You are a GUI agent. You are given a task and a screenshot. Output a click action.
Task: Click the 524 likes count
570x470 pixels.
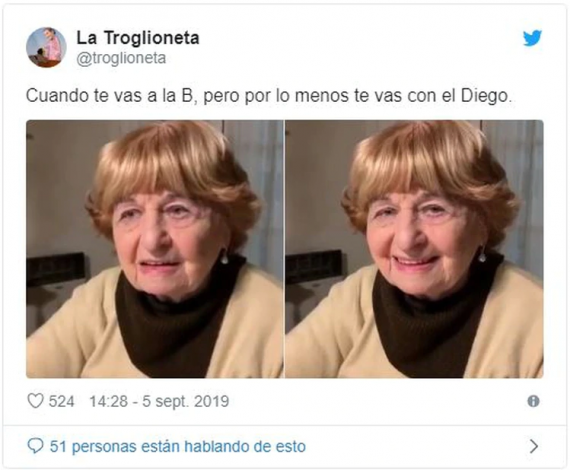click(x=61, y=402)
